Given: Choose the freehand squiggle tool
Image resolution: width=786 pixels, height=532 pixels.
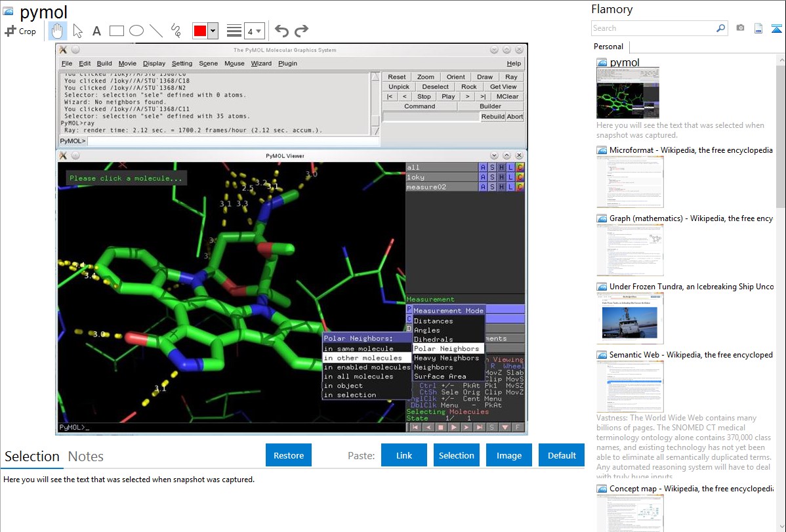Looking at the screenshot, I should (176, 31).
